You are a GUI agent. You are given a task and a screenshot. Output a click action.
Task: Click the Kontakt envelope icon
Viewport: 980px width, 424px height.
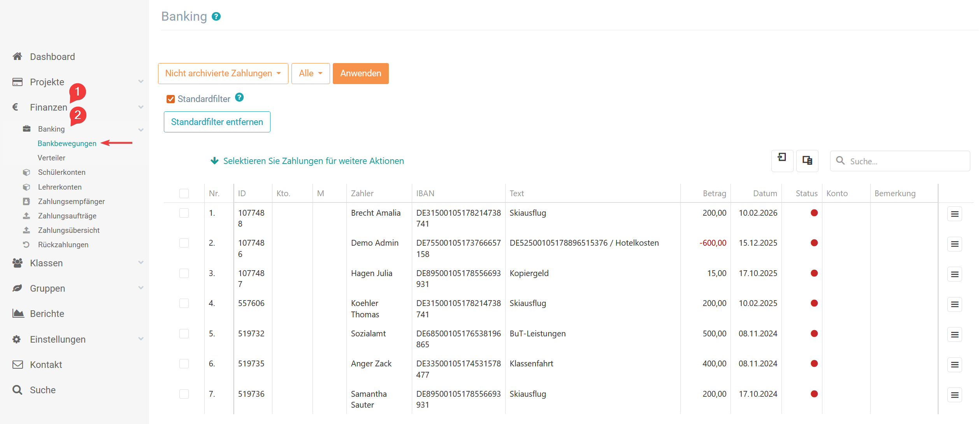(x=18, y=364)
